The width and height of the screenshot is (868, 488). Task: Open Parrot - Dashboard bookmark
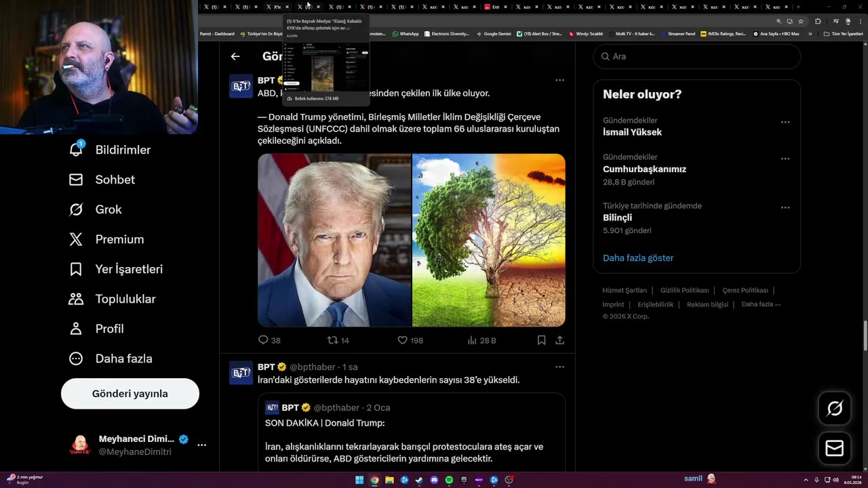click(x=217, y=33)
